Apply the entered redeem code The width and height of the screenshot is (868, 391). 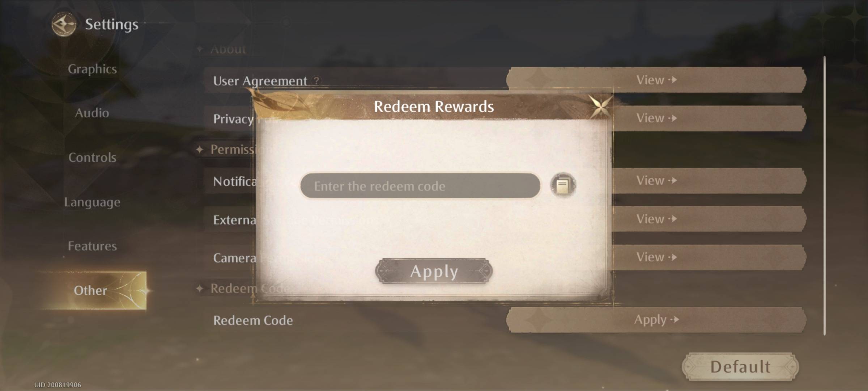(433, 271)
